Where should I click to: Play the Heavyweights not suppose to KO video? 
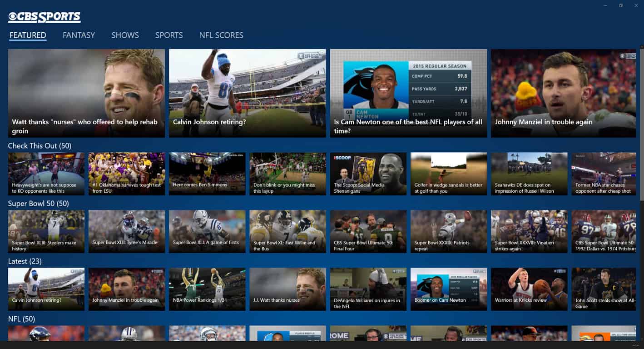point(46,174)
